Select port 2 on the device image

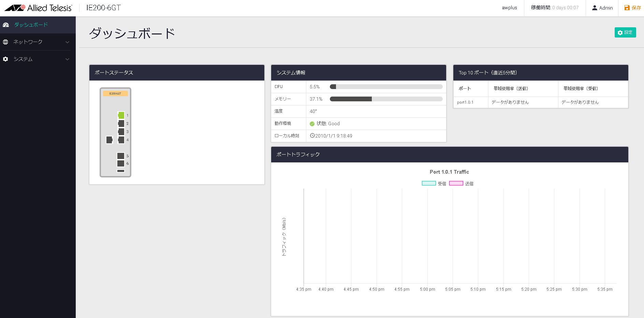point(121,124)
